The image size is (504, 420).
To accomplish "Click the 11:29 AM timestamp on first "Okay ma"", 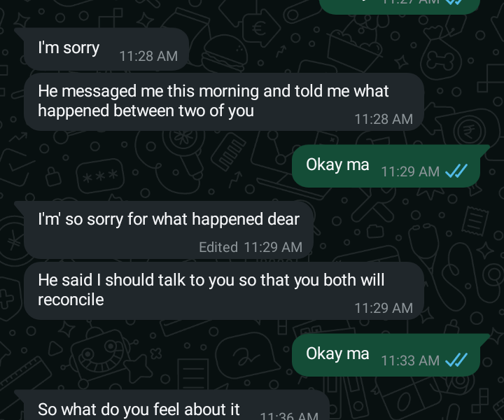I will tap(410, 171).
